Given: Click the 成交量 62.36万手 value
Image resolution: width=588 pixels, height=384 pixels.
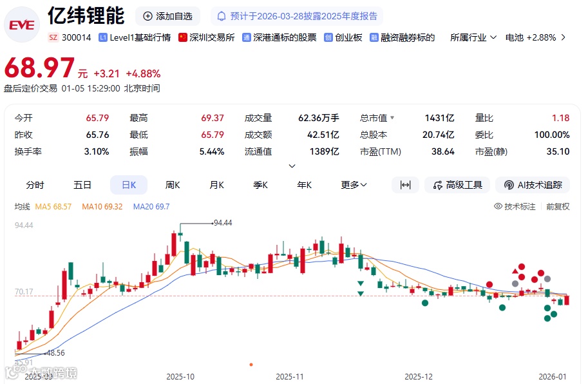Looking at the screenshot, I should [318, 118].
